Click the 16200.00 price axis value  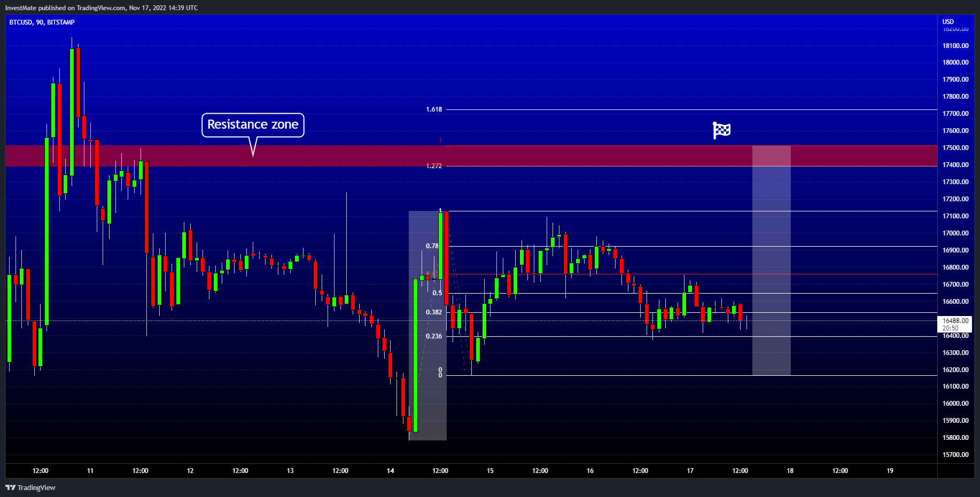955,370
